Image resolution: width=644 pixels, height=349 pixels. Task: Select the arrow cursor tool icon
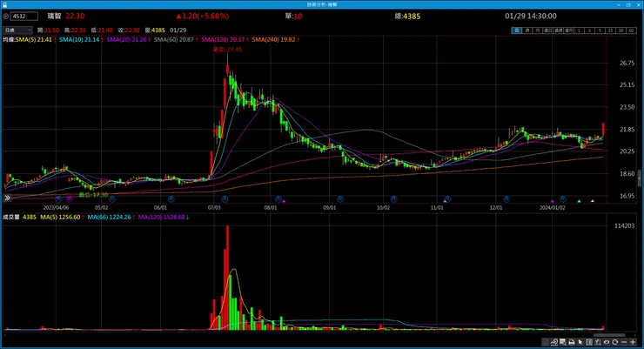click(580, 342)
